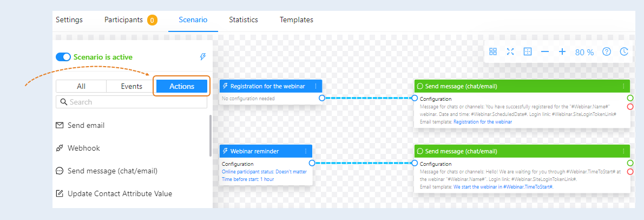The width and height of the screenshot is (644, 220).
Task: Zoom out with the minus icon
Action: [x=545, y=51]
